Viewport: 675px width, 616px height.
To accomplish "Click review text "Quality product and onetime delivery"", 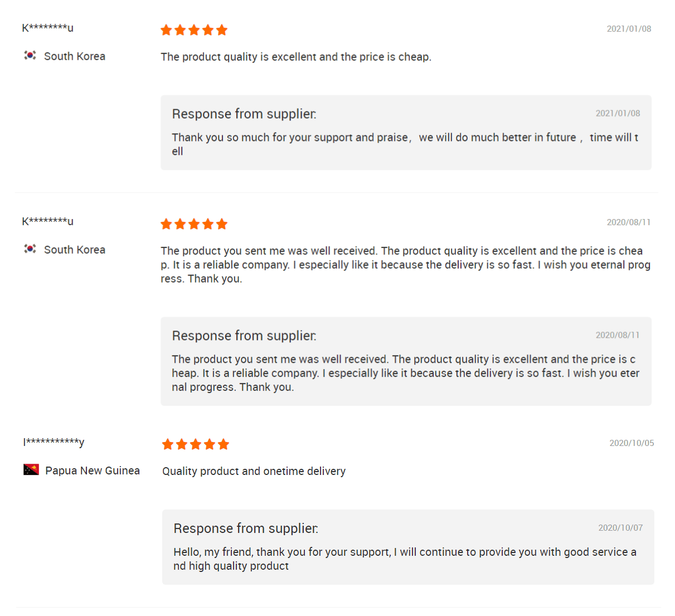I will (x=254, y=471).
